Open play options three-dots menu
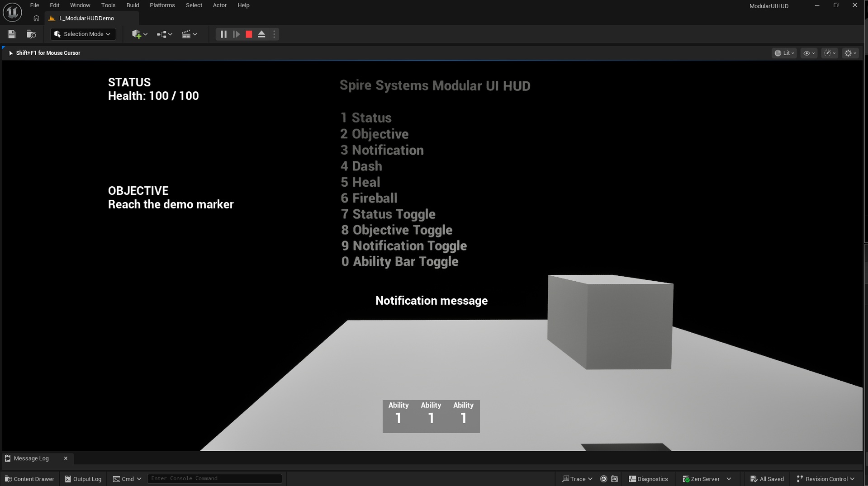This screenshot has width=868, height=486. coord(274,34)
